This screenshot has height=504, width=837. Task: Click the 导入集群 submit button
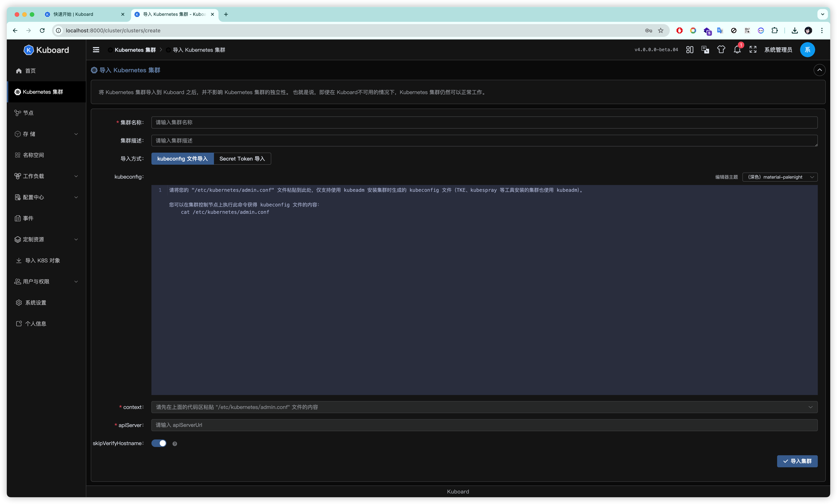(x=797, y=461)
